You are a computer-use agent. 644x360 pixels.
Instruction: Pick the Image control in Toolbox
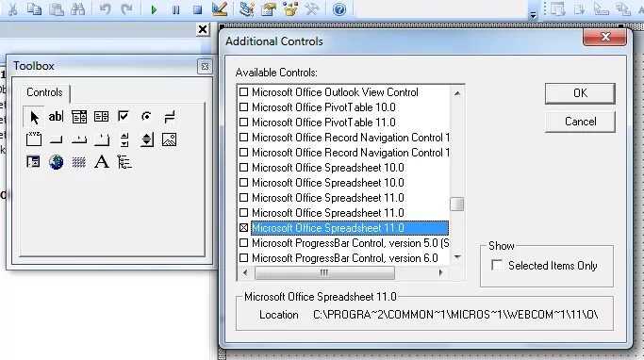click(169, 139)
